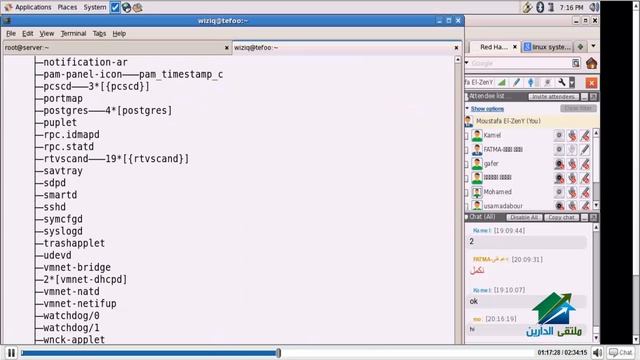Open the wrench settings icon

562,82
